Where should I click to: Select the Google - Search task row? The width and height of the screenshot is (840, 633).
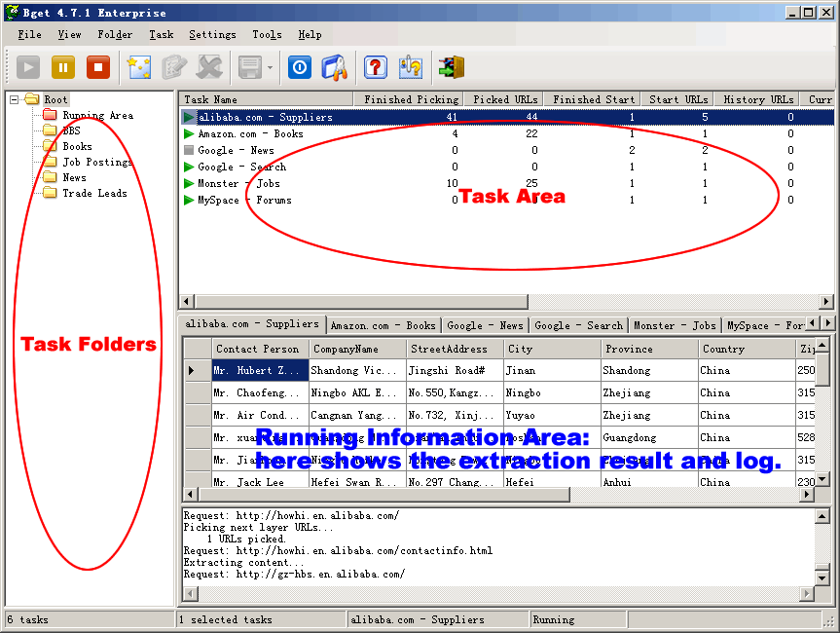[x=507, y=167]
